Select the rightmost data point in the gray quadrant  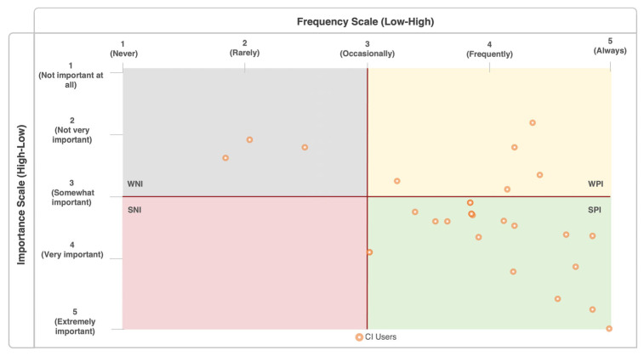click(305, 147)
